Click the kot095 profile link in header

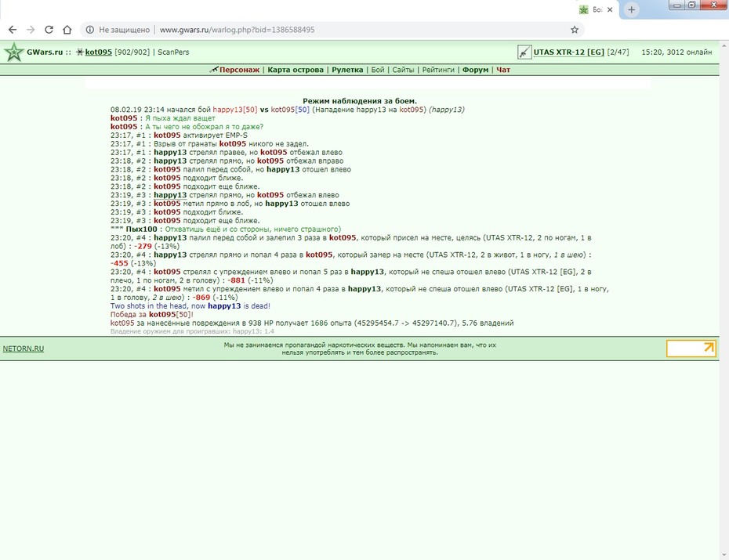point(99,52)
